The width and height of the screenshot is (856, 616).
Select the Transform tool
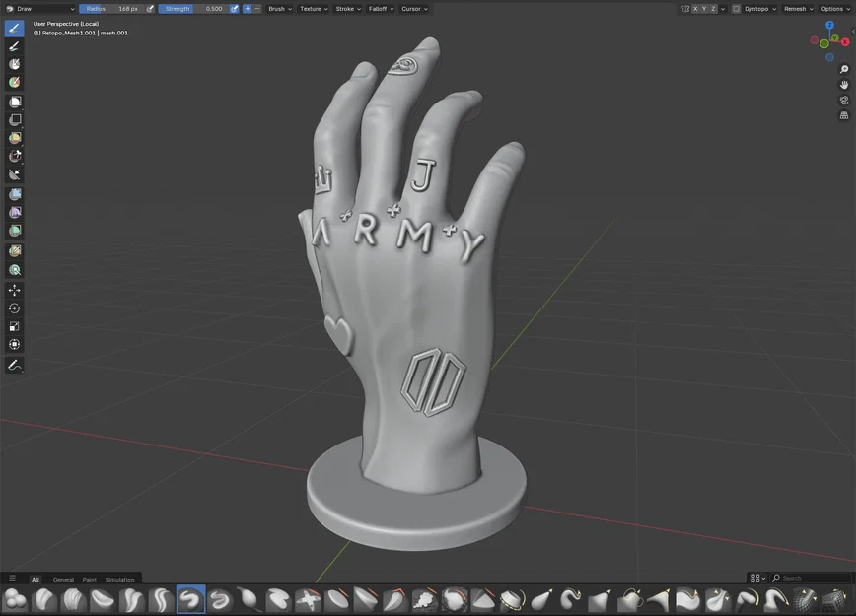click(x=15, y=344)
